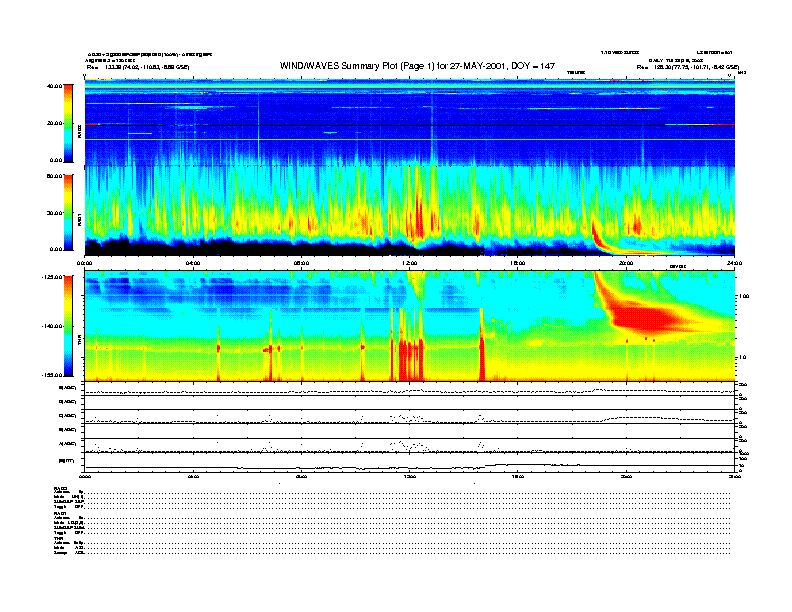Click the top-right Re position text line
This screenshot has width=792, height=612.
point(688,67)
